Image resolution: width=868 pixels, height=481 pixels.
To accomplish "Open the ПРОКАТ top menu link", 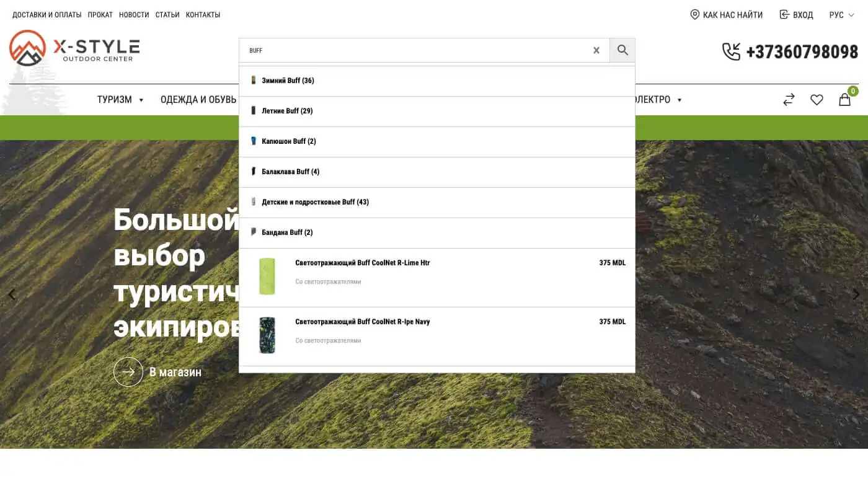I will click(x=100, y=15).
